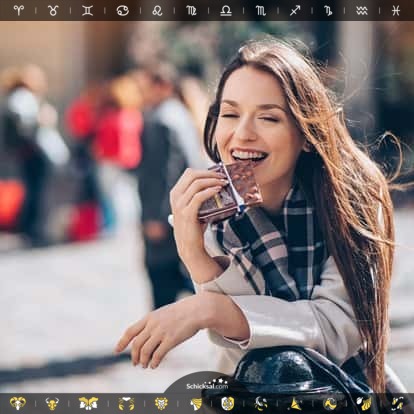The height and width of the screenshot is (414, 414).
Task: Click the golden crab Cancer illustration
Action: 126,403
